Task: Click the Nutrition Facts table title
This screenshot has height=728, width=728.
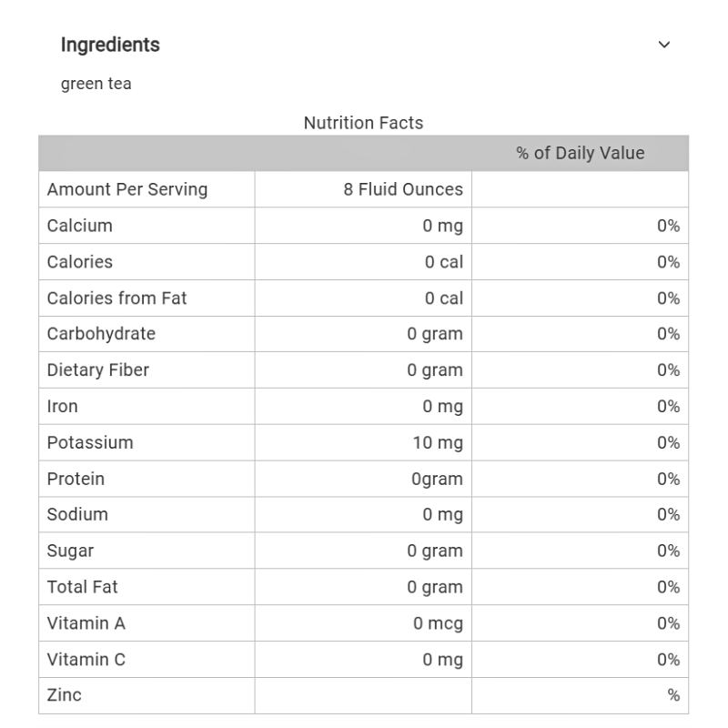Action: tap(363, 123)
